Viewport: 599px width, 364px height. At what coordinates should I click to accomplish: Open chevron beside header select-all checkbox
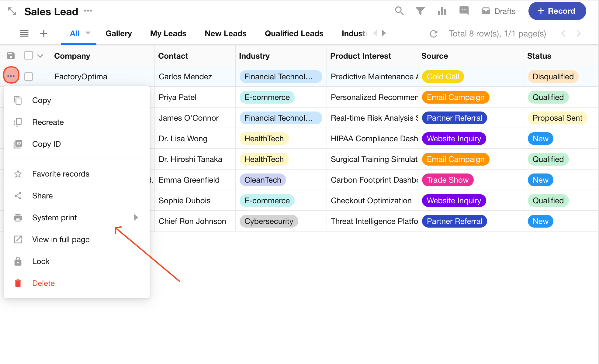pos(40,56)
